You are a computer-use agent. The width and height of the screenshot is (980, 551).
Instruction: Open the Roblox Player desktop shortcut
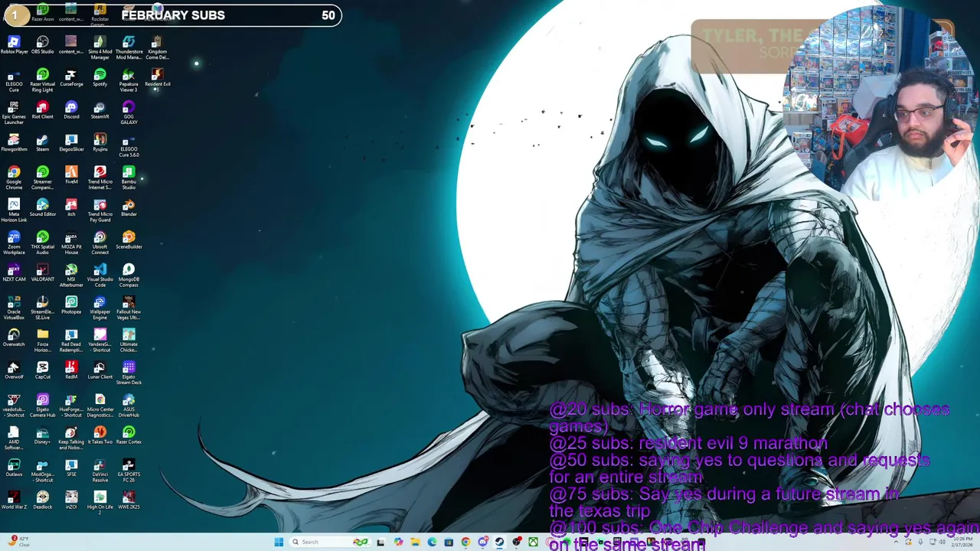point(14,45)
